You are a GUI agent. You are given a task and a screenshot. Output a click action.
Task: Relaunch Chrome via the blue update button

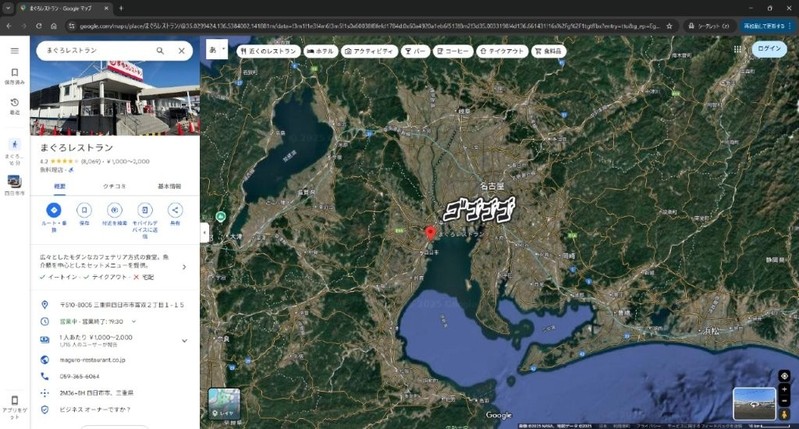(767, 26)
